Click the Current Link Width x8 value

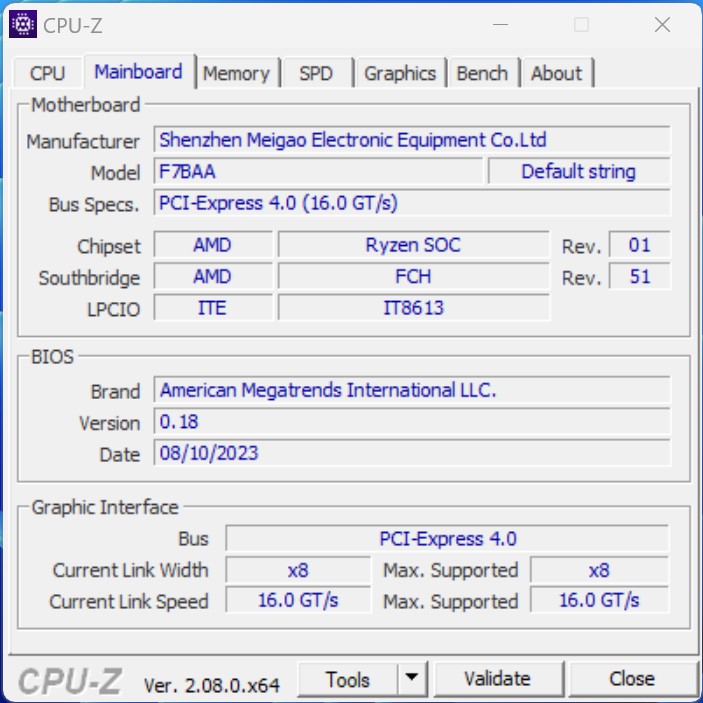pyautogui.click(x=298, y=570)
